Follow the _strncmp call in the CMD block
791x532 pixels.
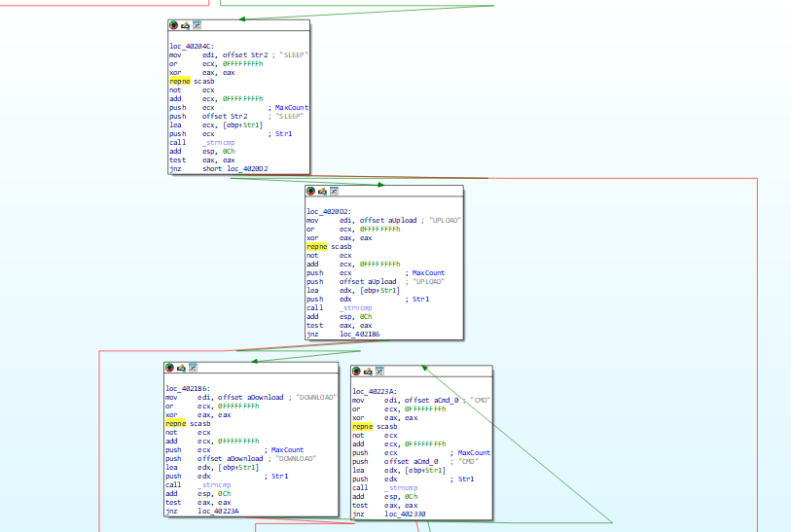tap(401, 488)
